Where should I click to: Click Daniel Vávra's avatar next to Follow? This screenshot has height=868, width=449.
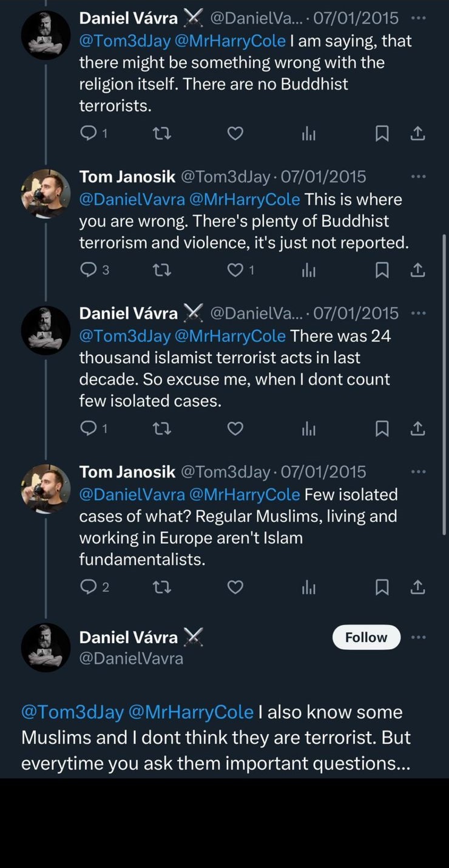pyautogui.click(x=46, y=647)
